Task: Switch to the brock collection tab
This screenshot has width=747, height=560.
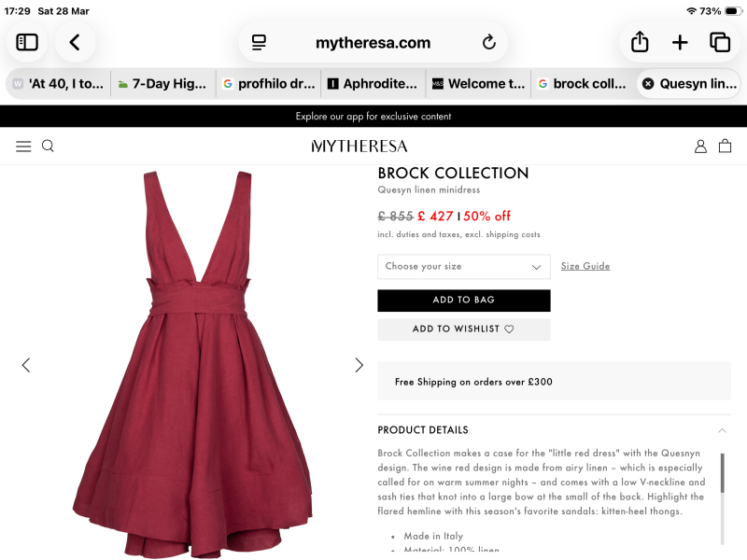Action: pos(584,83)
